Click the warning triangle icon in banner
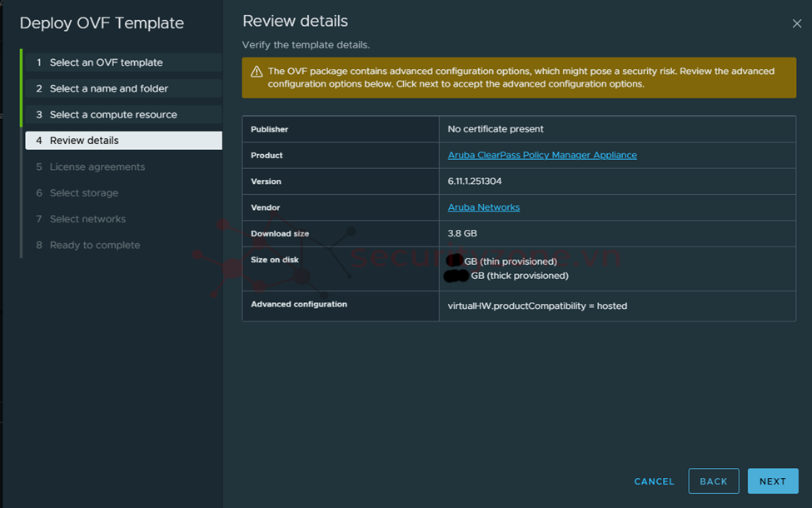 [257, 72]
